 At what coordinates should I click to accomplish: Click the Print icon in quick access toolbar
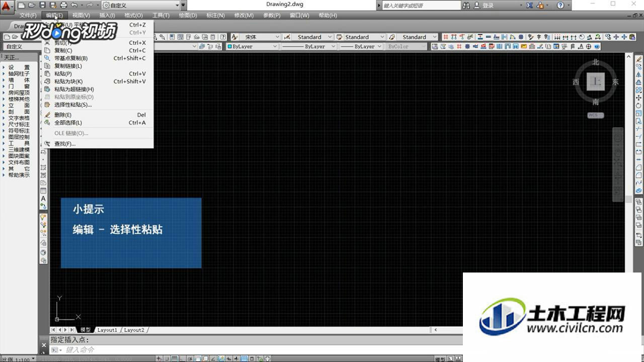(63, 5)
